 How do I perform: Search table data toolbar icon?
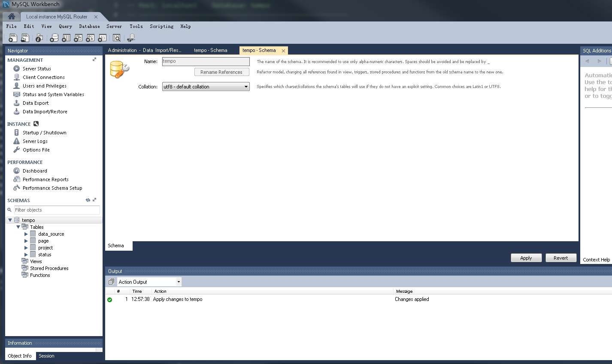coord(116,38)
